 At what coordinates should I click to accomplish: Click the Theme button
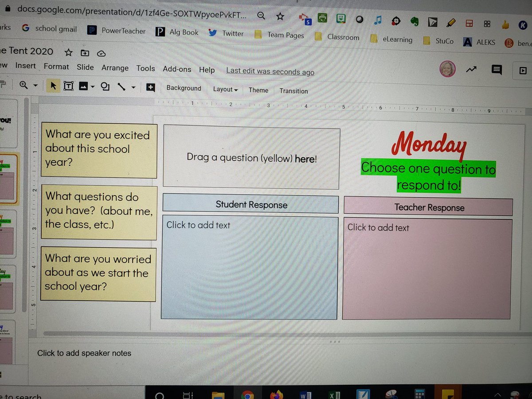tap(258, 90)
